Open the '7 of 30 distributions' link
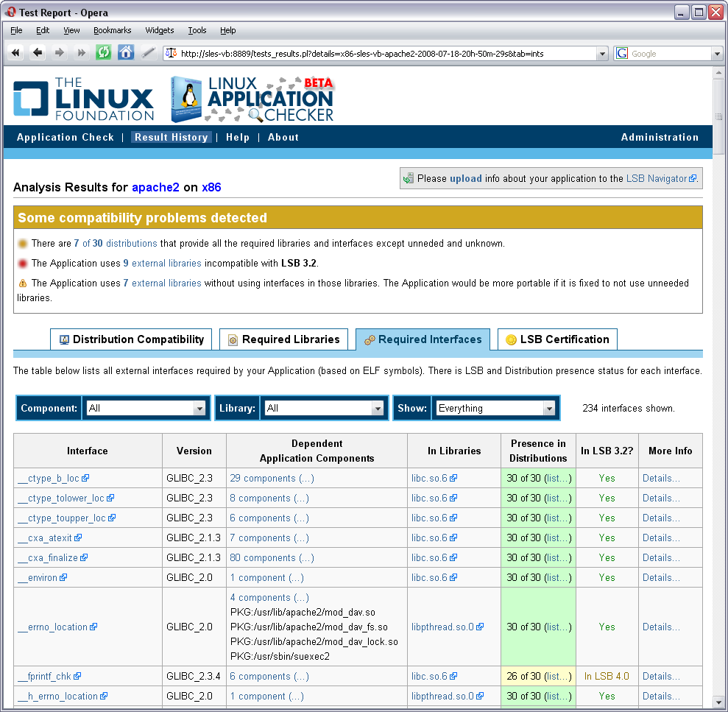The image size is (728, 712). 115,244
